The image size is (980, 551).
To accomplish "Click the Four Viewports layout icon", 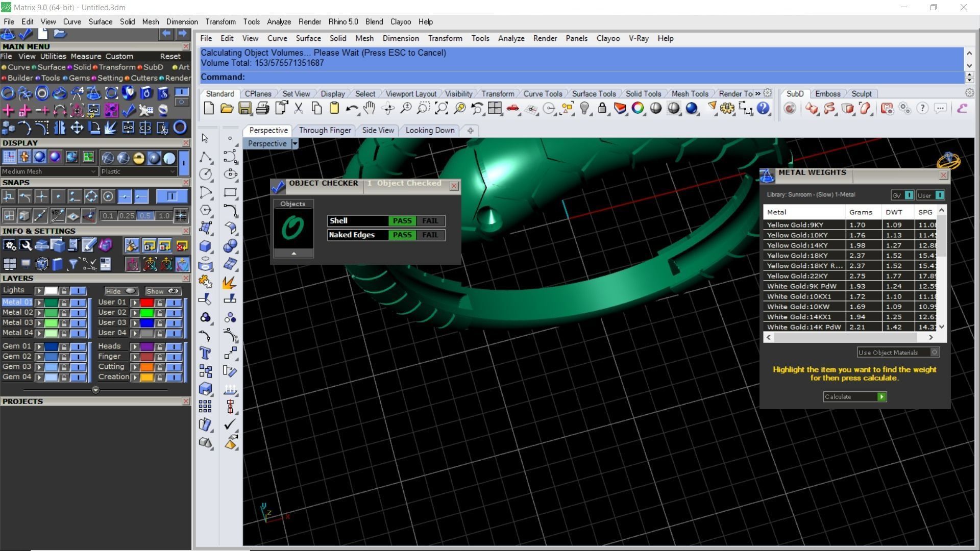I will coord(495,108).
